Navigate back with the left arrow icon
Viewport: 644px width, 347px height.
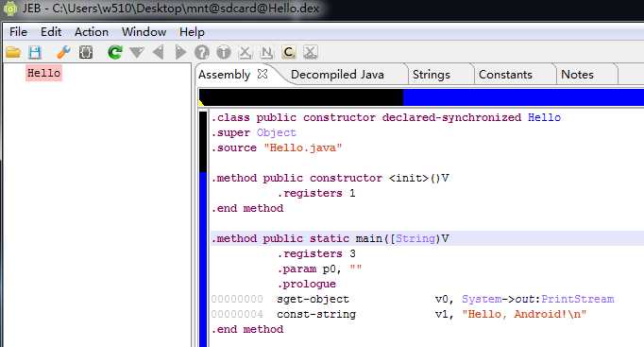coord(158,52)
